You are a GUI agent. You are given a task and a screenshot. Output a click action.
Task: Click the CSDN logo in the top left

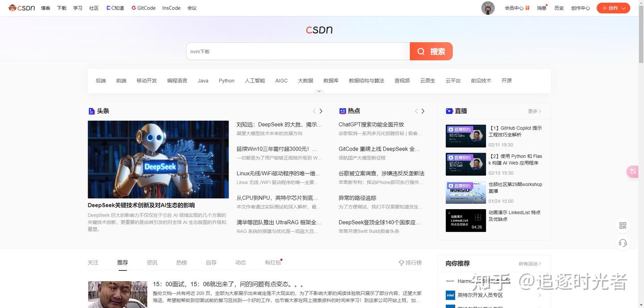[21, 8]
